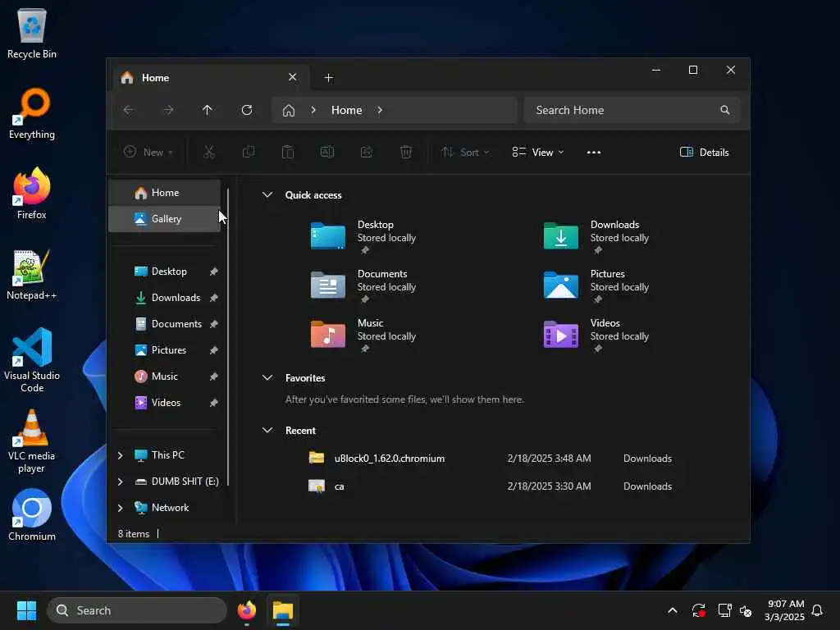Click the Copy toolbar icon
840x630 pixels.
tap(248, 152)
